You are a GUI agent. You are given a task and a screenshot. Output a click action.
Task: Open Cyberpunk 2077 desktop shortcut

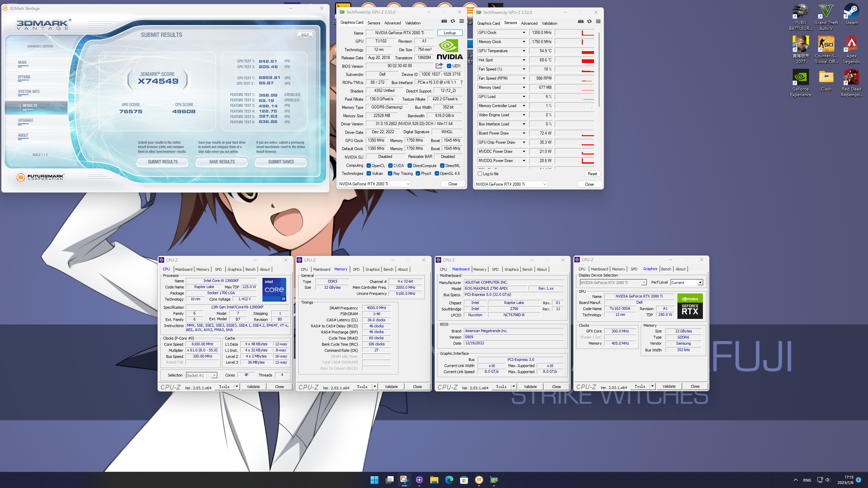pos(801,50)
